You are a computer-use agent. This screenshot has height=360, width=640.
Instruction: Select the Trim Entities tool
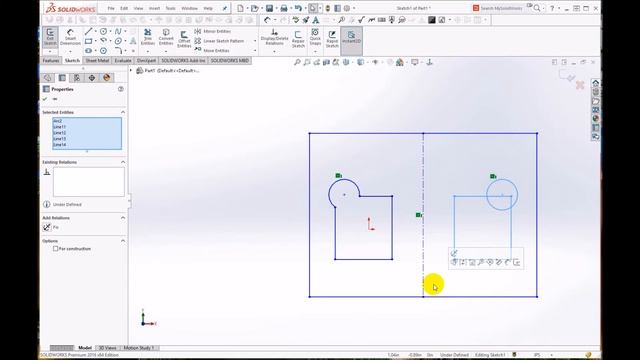pos(147,37)
